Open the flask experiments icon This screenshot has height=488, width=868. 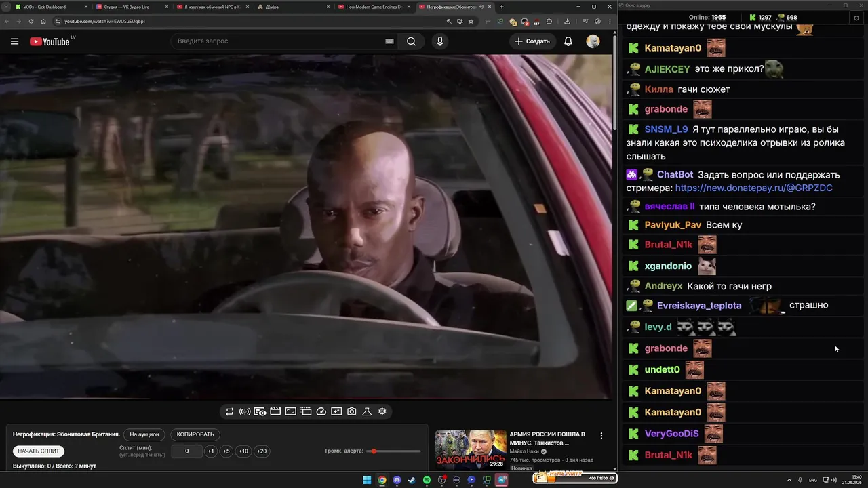pos(367,411)
